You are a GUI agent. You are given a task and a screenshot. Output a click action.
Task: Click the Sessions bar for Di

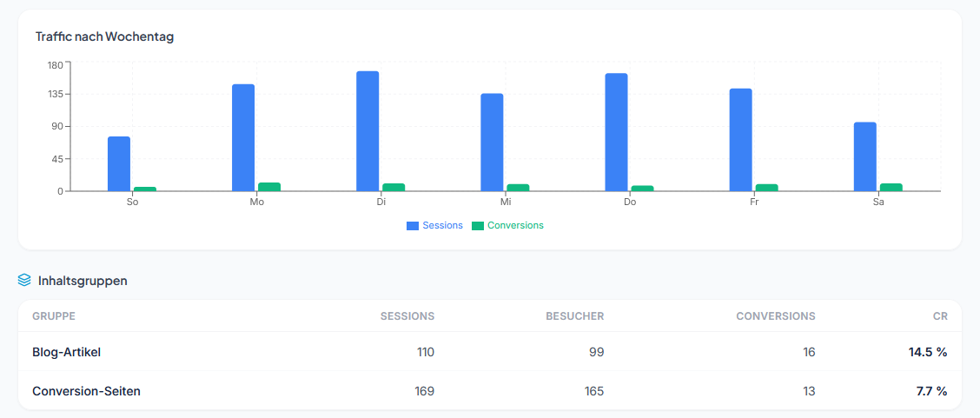coord(367,130)
